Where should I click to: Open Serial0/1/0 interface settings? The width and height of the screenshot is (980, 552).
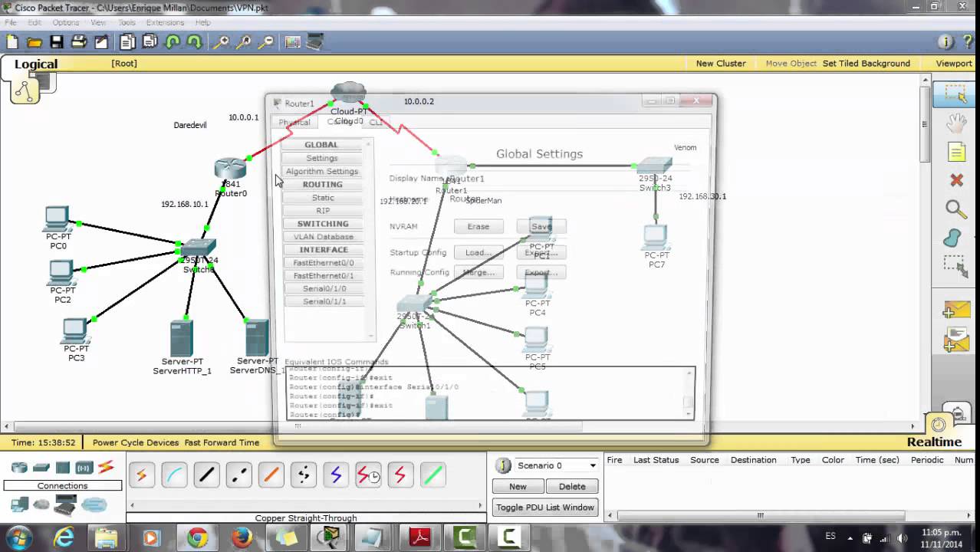tap(324, 288)
